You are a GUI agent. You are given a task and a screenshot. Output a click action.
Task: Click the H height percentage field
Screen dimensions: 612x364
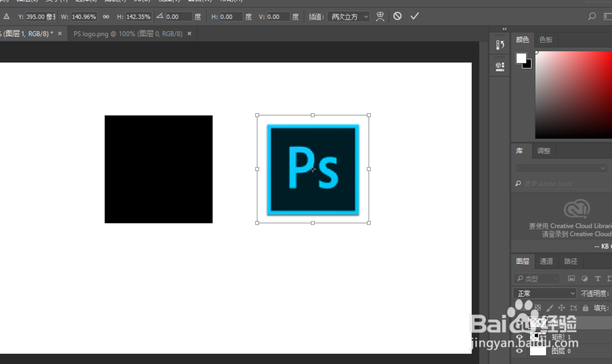[x=138, y=17]
